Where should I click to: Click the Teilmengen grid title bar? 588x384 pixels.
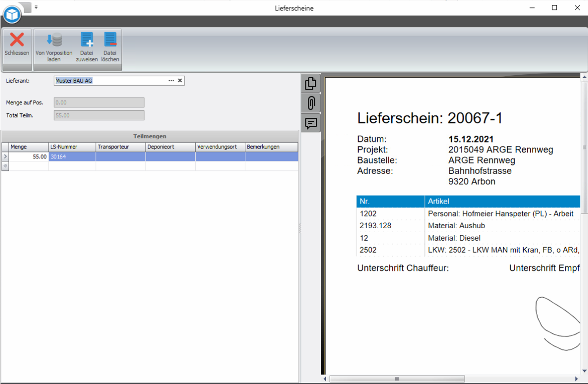(x=150, y=136)
